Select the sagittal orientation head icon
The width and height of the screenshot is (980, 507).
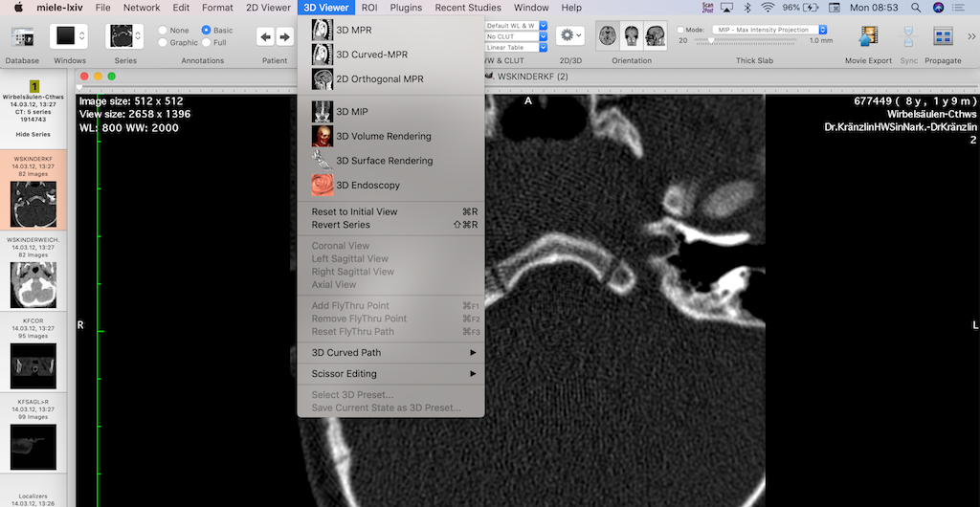[656, 36]
